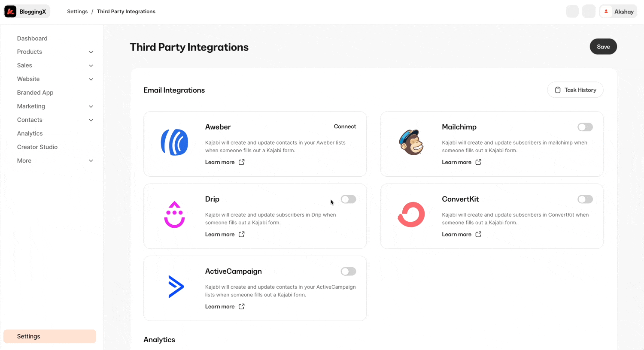The width and height of the screenshot is (644, 350).
Task: Click the BloggingX logo in the header
Action: [27, 11]
